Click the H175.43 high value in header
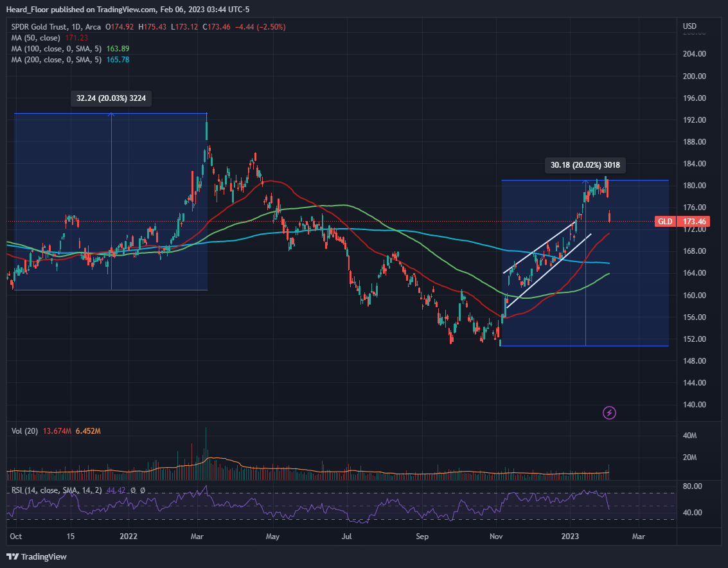728x568 pixels. (x=152, y=27)
